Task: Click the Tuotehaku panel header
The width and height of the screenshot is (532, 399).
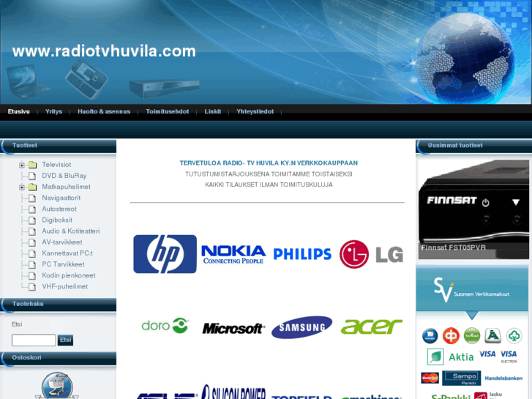Action: [x=59, y=305]
